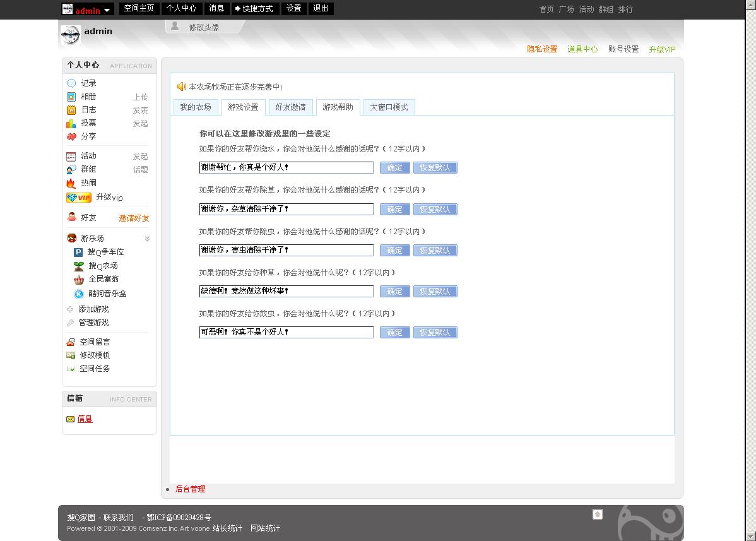This screenshot has width=756, height=541.
Task: Collapse the 游乐场 section chevron
Action: click(147, 239)
